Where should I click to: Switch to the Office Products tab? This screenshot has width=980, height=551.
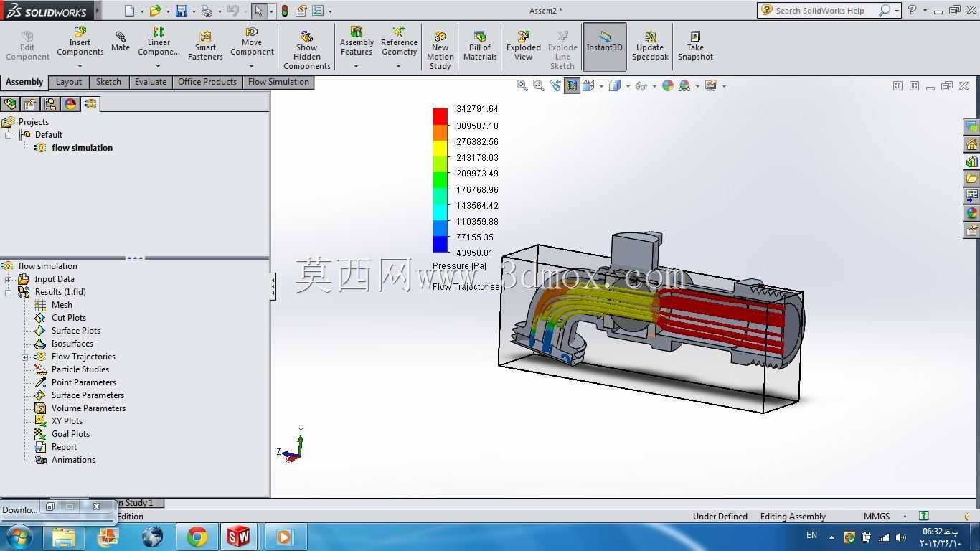coord(207,82)
